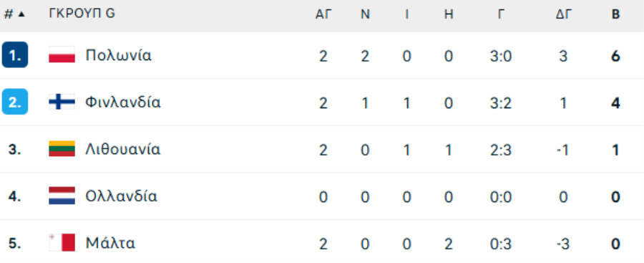
Task: Click the ΑΓ matches played header
Action: [323, 14]
